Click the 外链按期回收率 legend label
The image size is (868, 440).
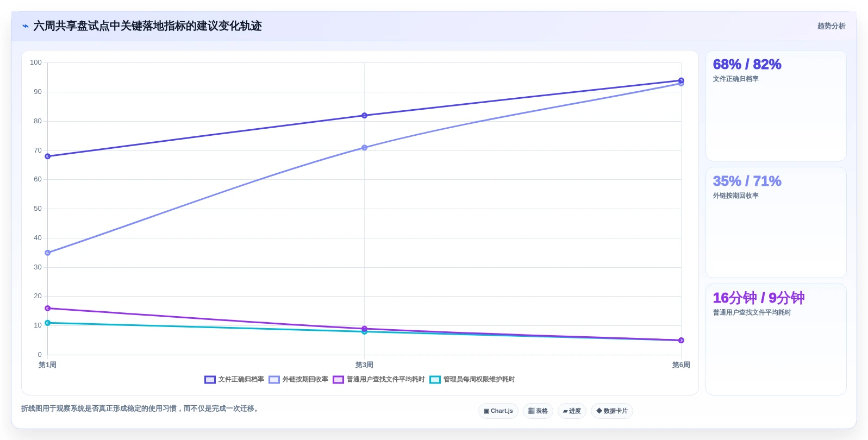305,380
